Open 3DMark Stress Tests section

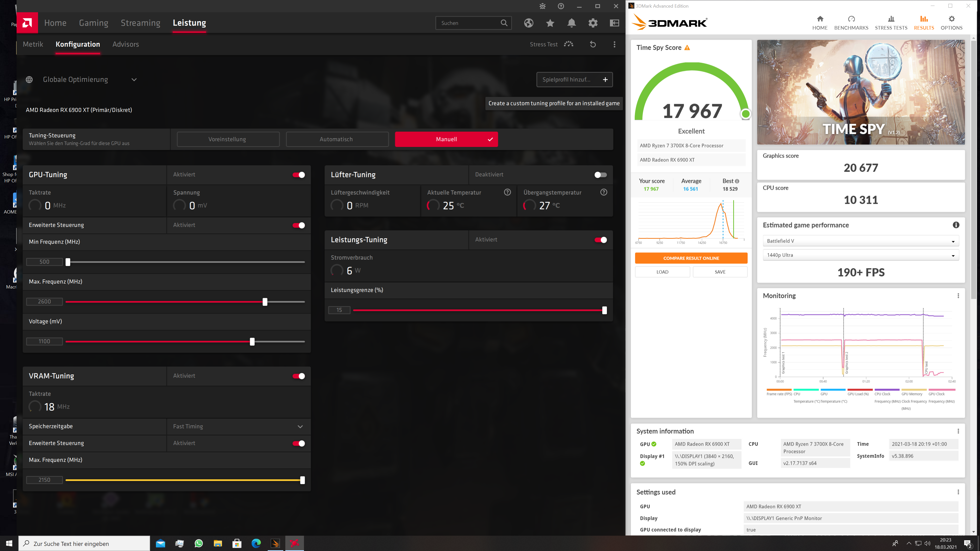(891, 23)
